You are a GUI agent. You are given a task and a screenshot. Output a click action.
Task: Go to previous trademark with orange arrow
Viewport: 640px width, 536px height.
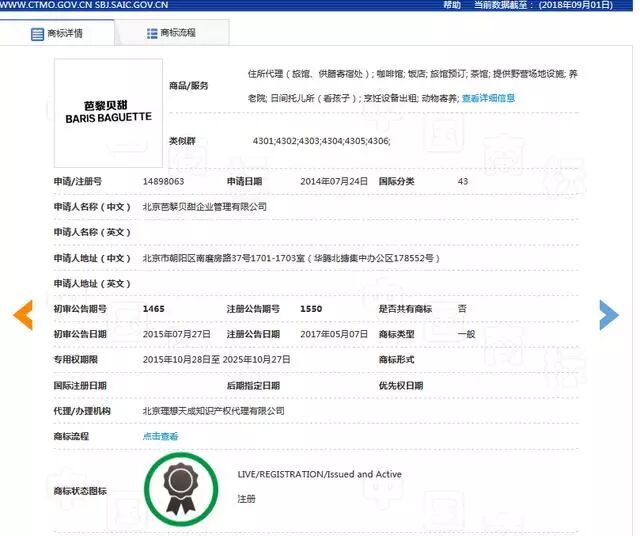pyautogui.click(x=23, y=315)
